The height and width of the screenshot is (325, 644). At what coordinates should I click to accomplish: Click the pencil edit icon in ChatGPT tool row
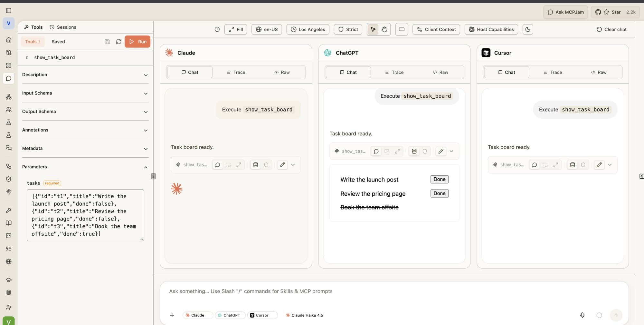click(x=441, y=151)
